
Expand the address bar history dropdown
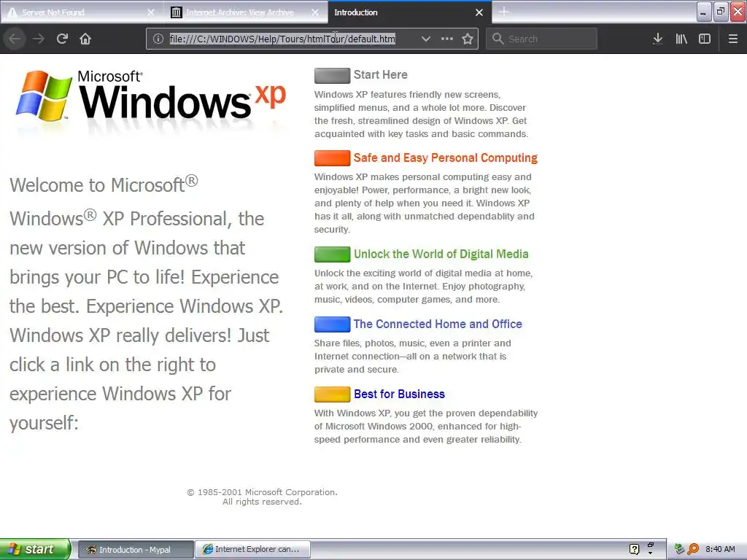(426, 39)
